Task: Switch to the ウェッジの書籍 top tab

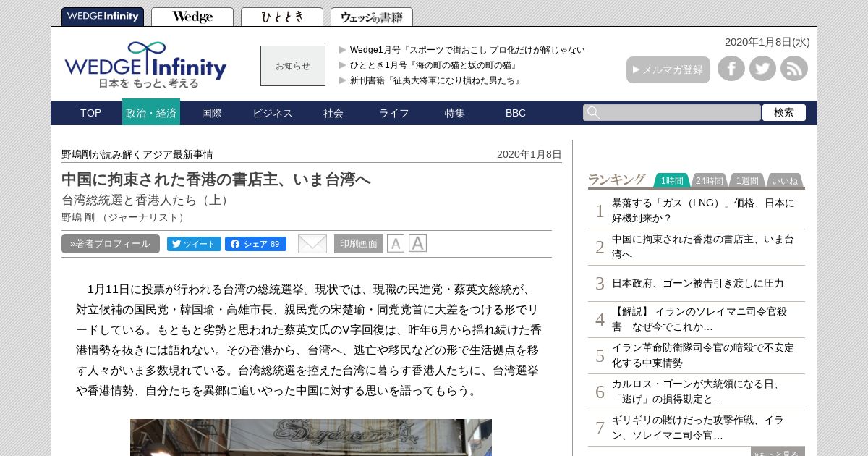Action: [x=372, y=17]
